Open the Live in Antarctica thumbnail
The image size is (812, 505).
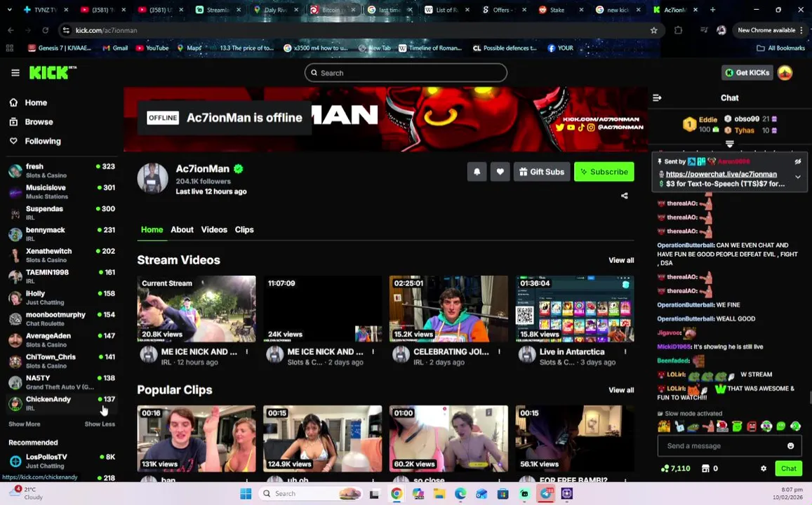click(575, 309)
